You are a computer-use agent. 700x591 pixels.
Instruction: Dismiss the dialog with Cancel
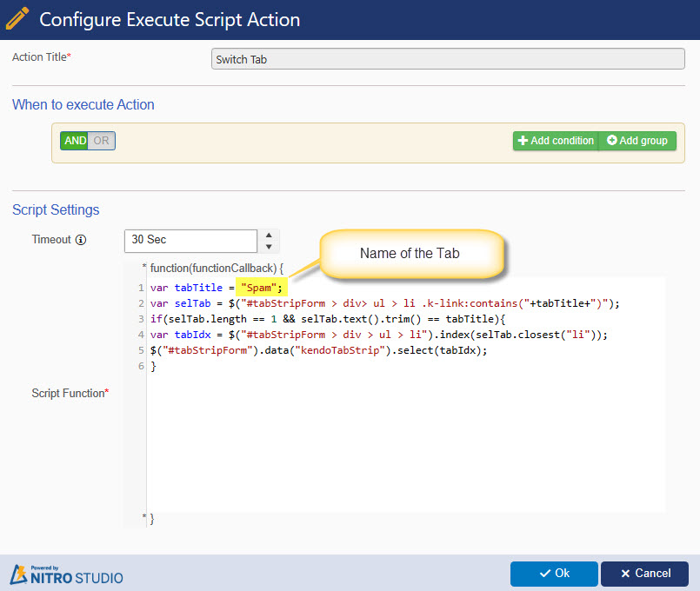tap(644, 574)
